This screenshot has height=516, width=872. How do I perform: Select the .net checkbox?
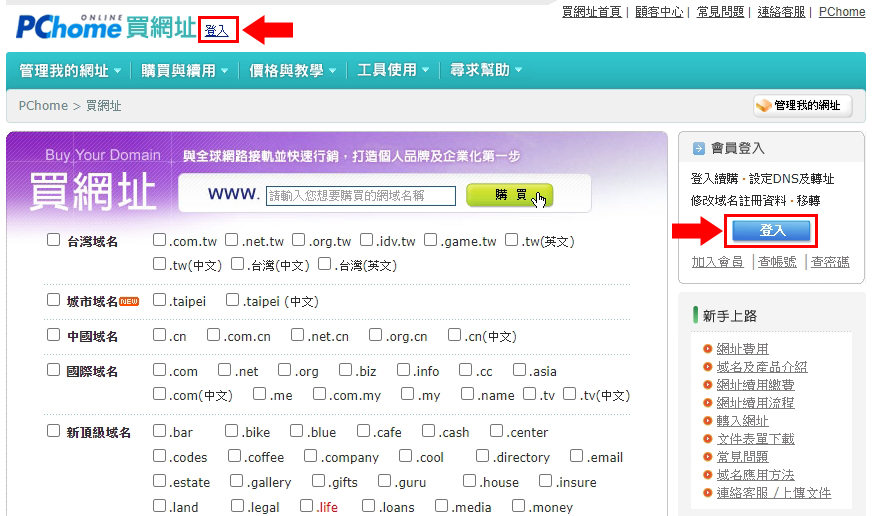point(225,370)
